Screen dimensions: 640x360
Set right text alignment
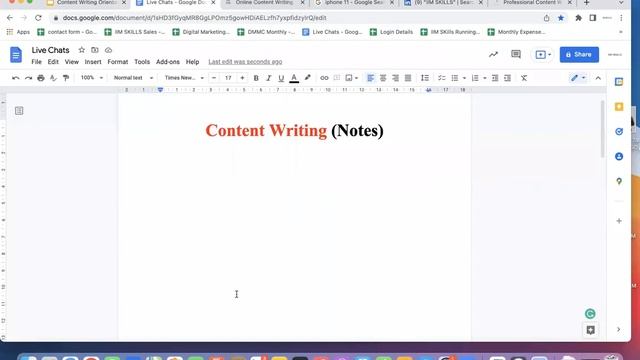point(396,78)
